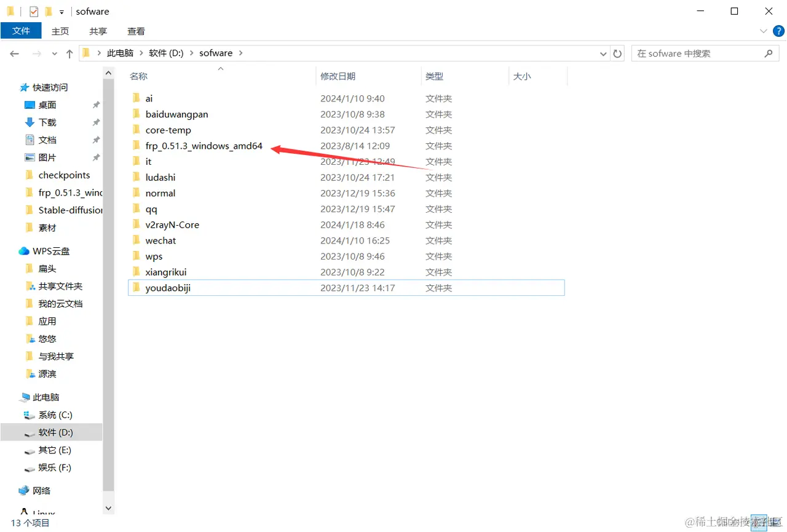Refresh the sofware folder view
This screenshot has height=532, width=787.
tap(618, 54)
